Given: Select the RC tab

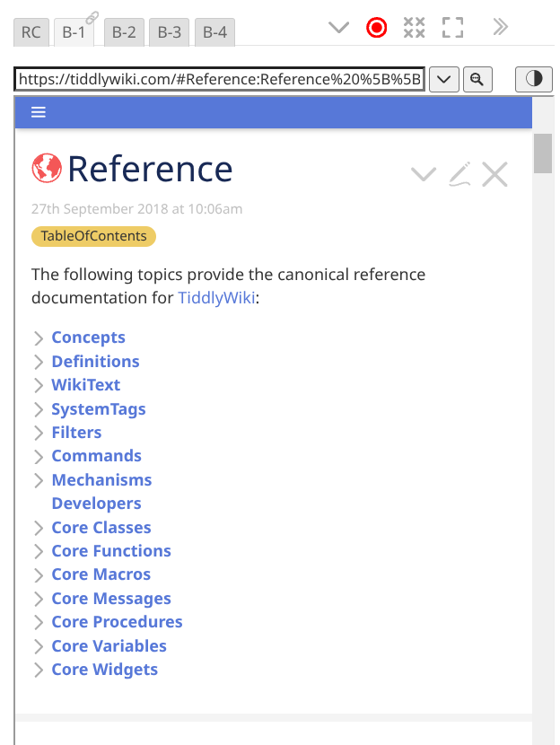Looking at the screenshot, I should [31, 33].
